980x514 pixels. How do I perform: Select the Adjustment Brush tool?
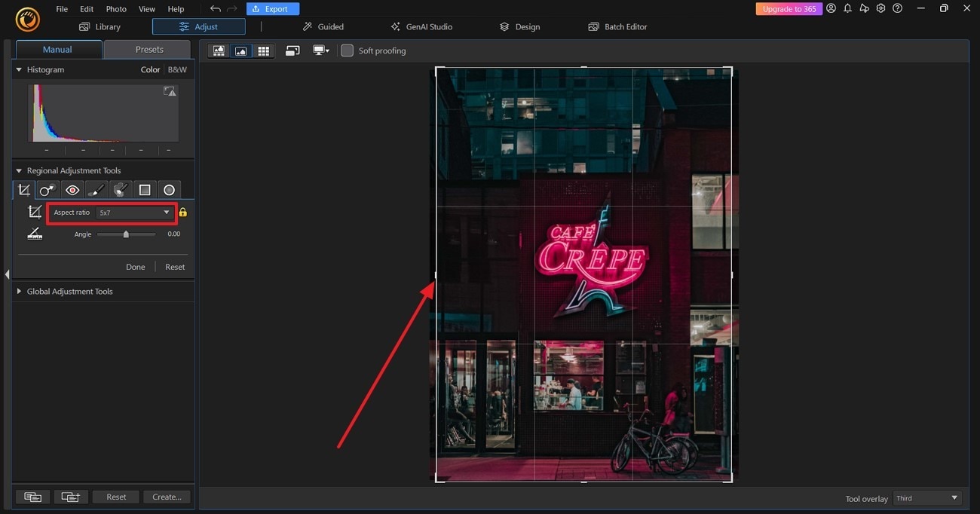click(x=96, y=190)
